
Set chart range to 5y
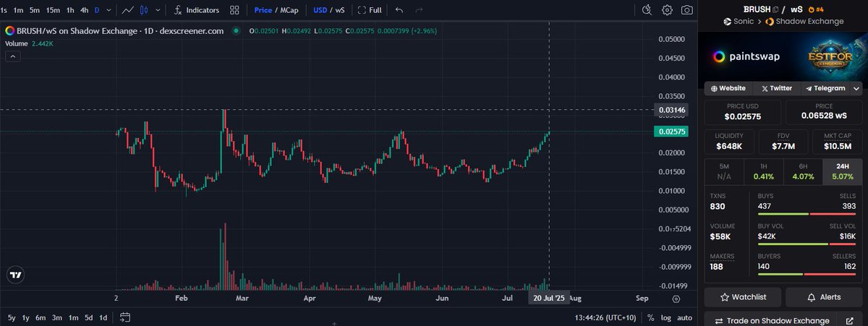point(12,317)
